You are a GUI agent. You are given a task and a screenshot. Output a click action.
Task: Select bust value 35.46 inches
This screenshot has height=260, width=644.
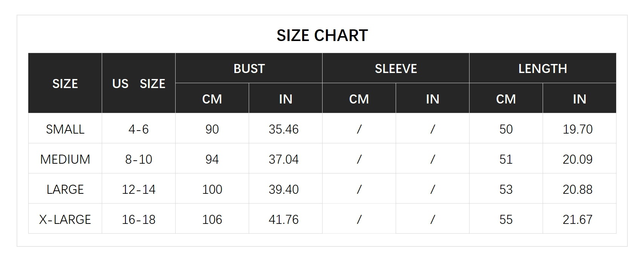point(283,129)
